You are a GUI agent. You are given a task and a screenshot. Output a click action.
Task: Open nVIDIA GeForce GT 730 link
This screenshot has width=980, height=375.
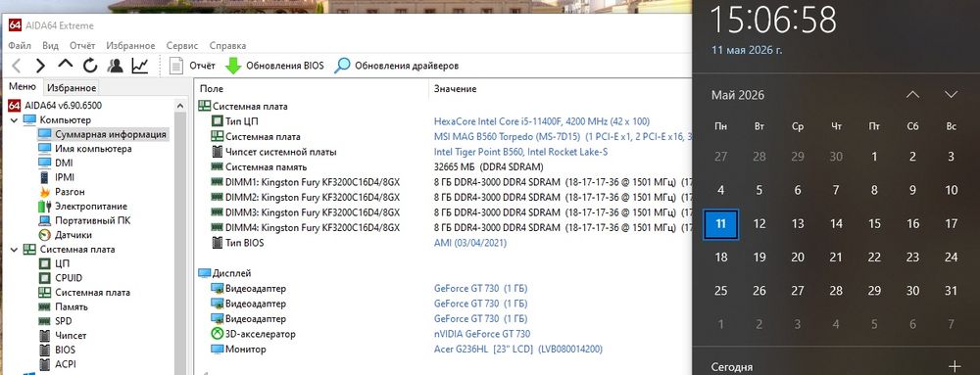[482, 334]
